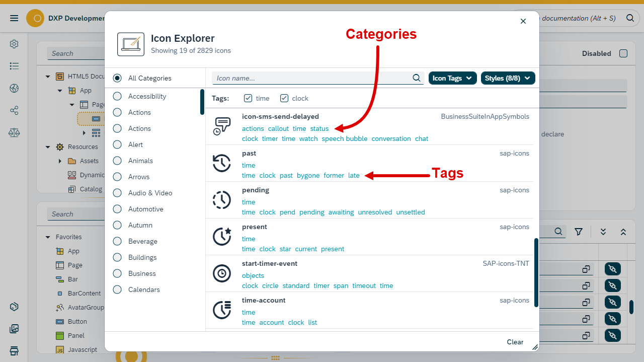Click the expand all double chevron

(603, 232)
